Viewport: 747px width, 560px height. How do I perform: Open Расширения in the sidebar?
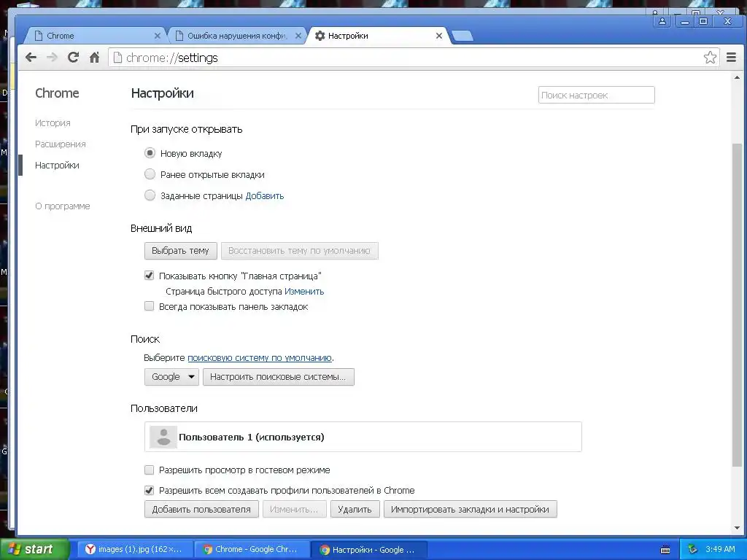(60, 144)
